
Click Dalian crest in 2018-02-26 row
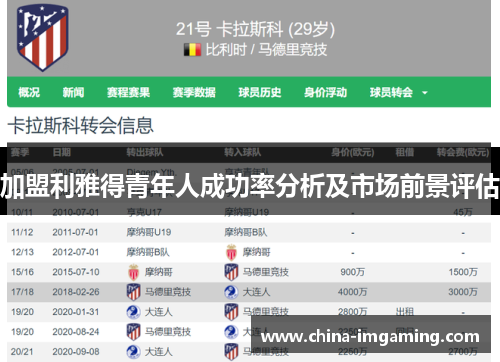click(x=231, y=292)
